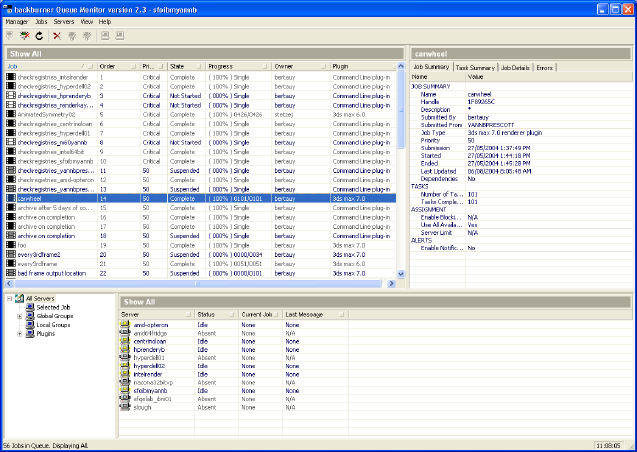Expand the Plugins tree node

point(20,334)
